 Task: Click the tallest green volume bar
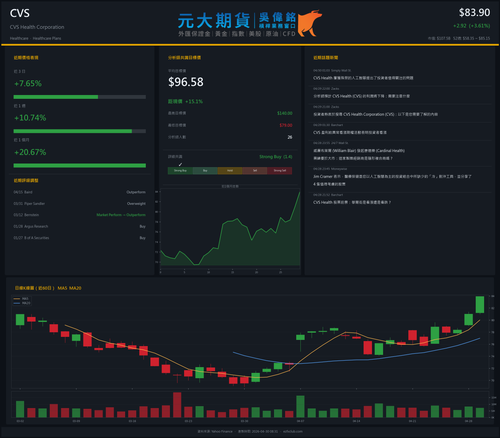point(300,407)
